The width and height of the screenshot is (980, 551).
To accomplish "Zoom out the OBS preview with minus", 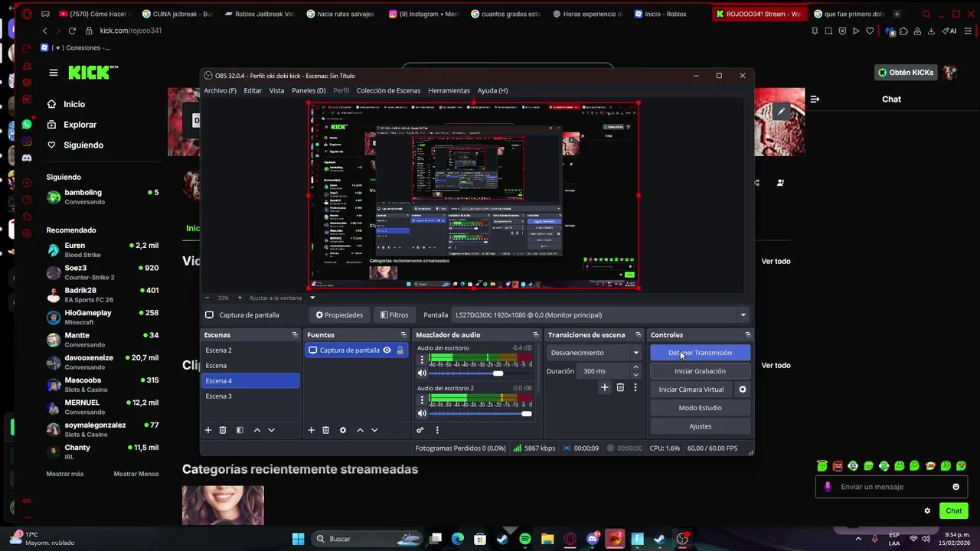I will (207, 298).
